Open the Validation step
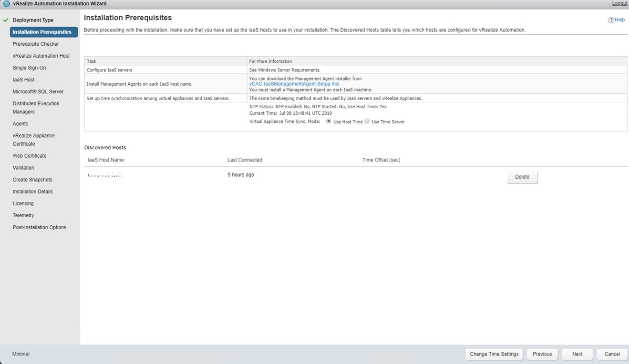The image size is (629, 364). pos(23,168)
